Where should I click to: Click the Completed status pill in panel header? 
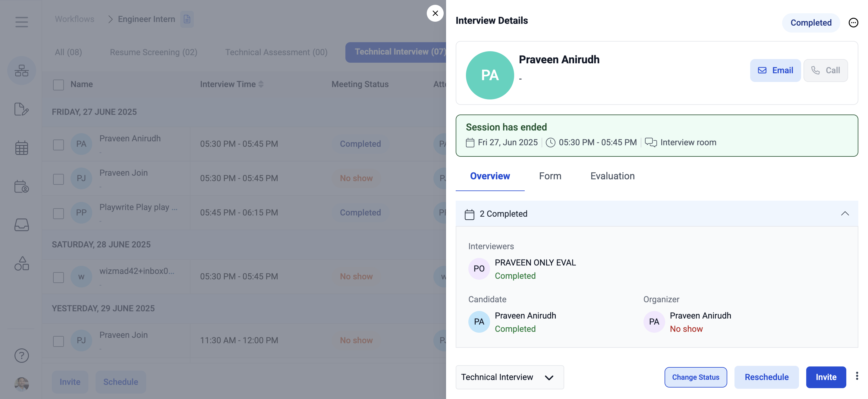click(811, 23)
